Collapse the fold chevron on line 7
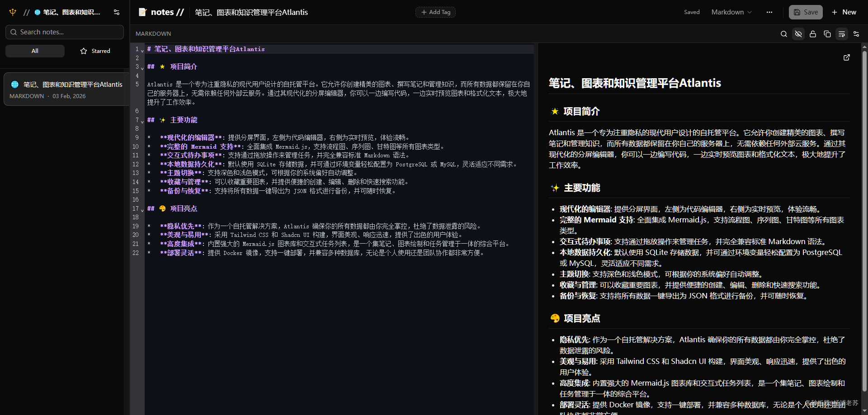Image resolution: width=868 pixels, height=415 pixels. click(x=142, y=122)
